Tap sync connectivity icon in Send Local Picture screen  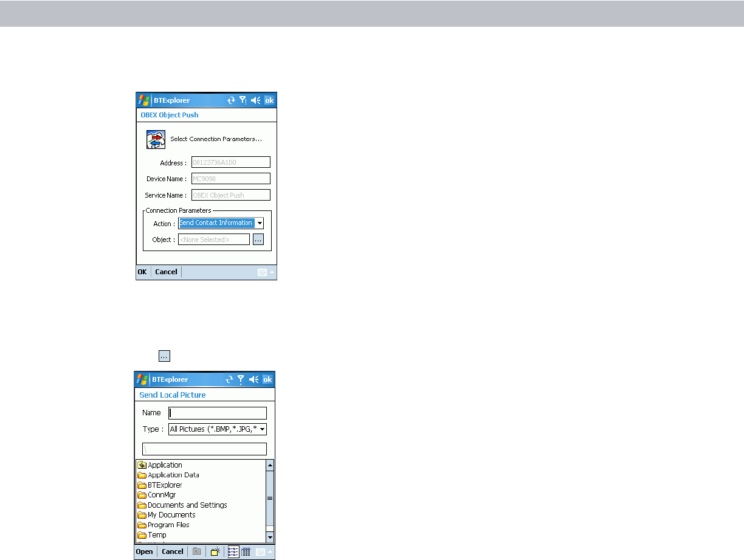[x=230, y=379]
